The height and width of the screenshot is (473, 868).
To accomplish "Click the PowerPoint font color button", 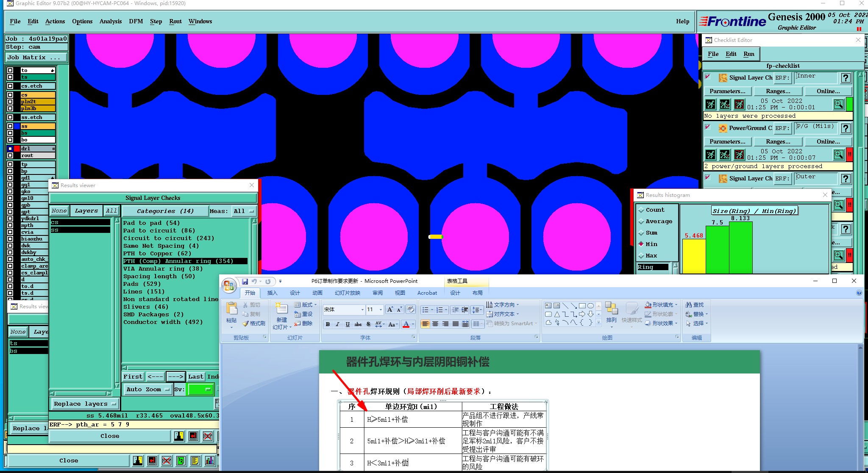I will pos(406,324).
